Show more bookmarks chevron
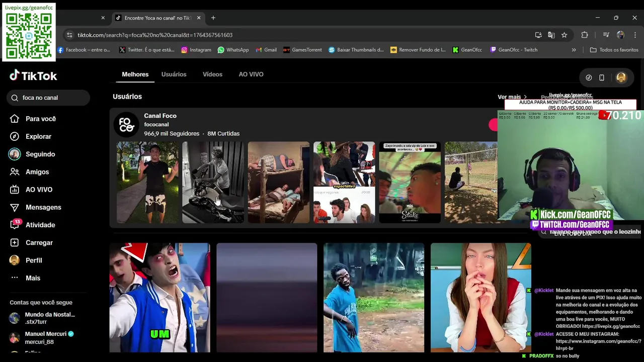This screenshot has height=362, width=644. click(x=574, y=50)
